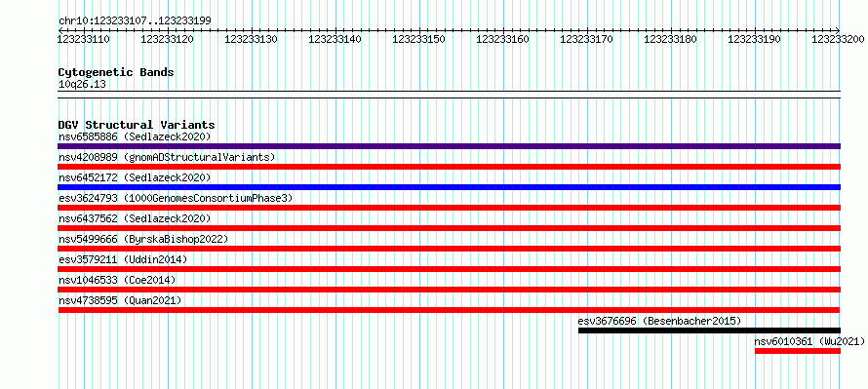
Task: Click esv3676696 (Besenbacher2015) label
Action: [659, 321]
